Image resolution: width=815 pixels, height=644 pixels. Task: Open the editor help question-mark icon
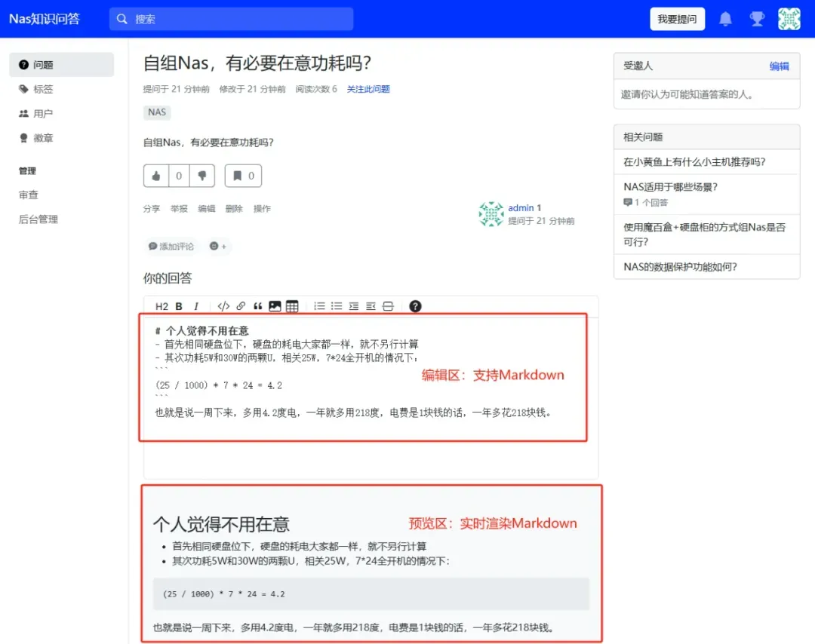415,306
